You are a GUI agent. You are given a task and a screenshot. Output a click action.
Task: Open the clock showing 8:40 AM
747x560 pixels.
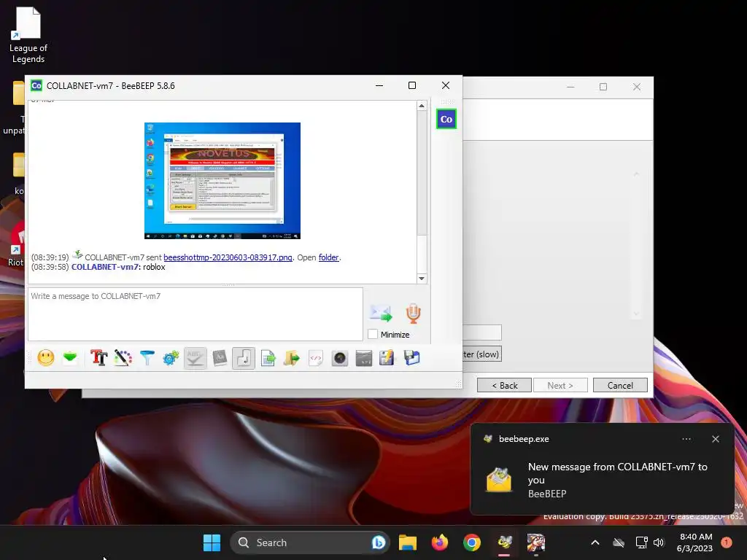695,542
